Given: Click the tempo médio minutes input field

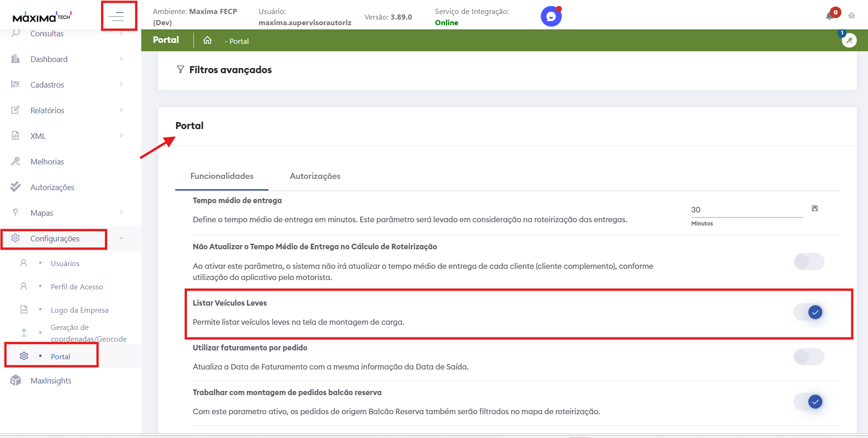Looking at the screenshot, I should point(746,210).
